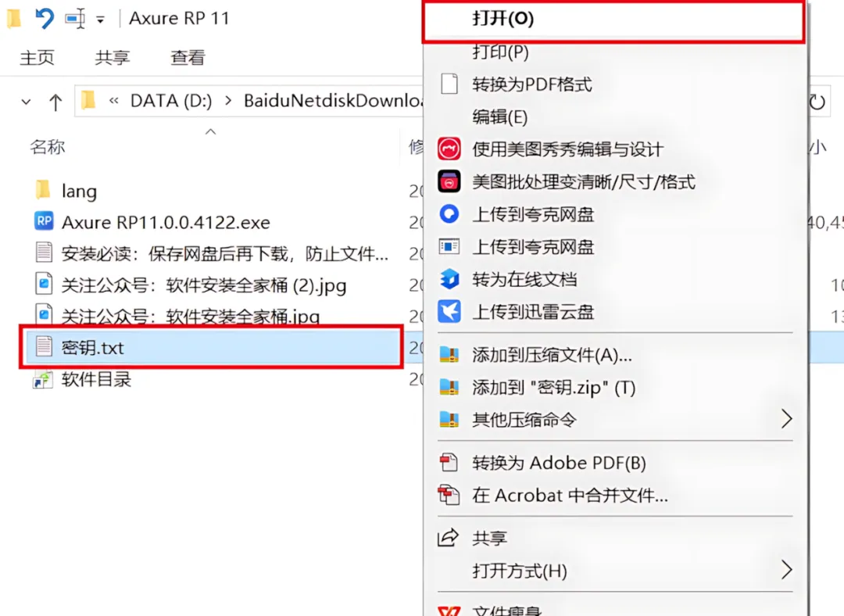Click the Adobe PDF convert icon
844x616 pixels.
[449, 463]
